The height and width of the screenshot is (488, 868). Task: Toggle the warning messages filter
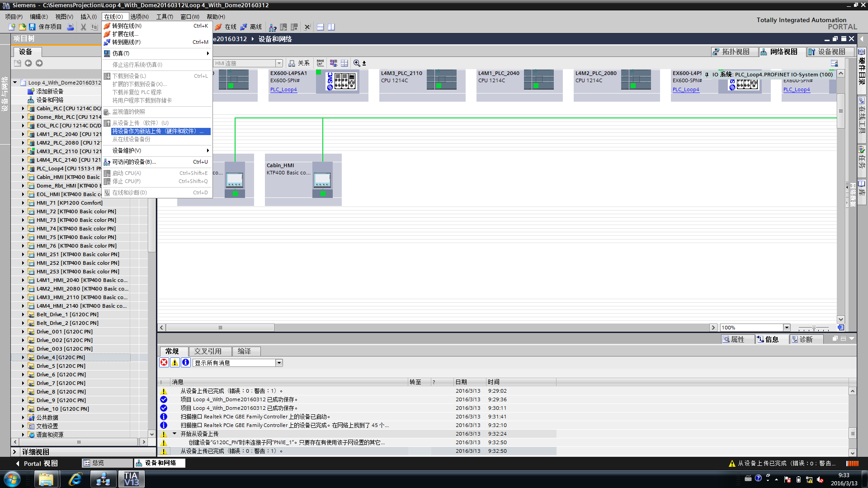[x=175, y=362]
